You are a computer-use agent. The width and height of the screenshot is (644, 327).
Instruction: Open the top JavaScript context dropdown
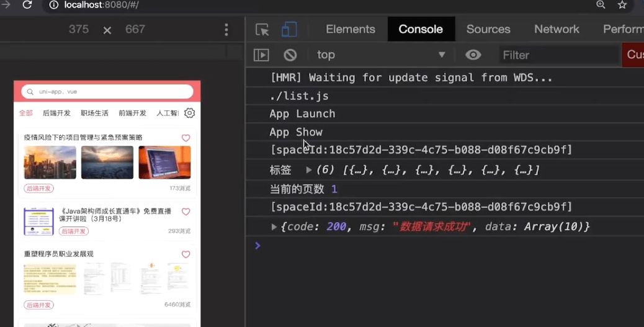[381, 55]
